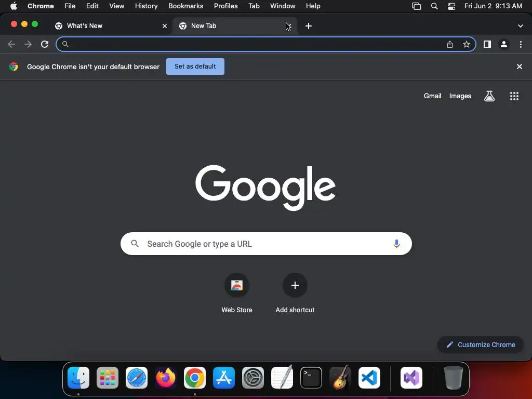The image size is (532, 399).
Task: Open the History menu
Action: [x=146, y=6]
